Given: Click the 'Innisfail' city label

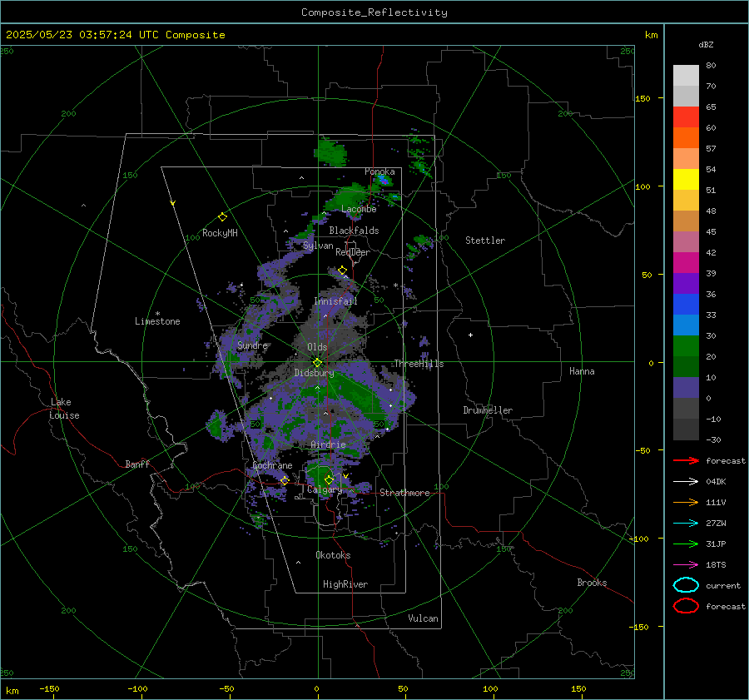Looking at the screenshot, I should pos(335,301).
